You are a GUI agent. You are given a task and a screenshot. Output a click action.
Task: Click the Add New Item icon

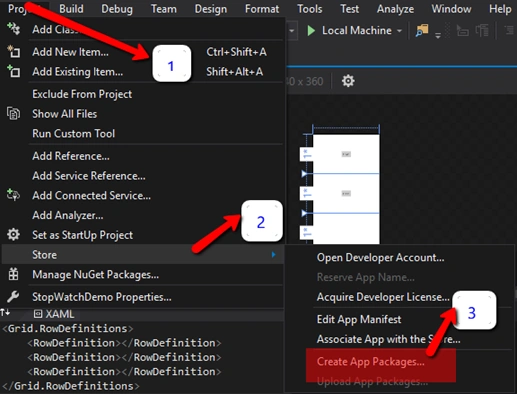coord(14,51)
